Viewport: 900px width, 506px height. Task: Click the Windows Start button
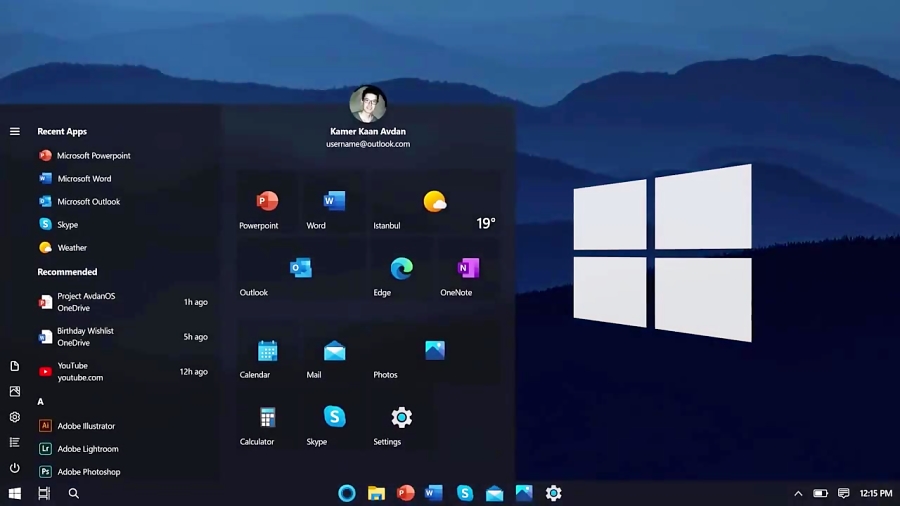(x=15, y=493)
